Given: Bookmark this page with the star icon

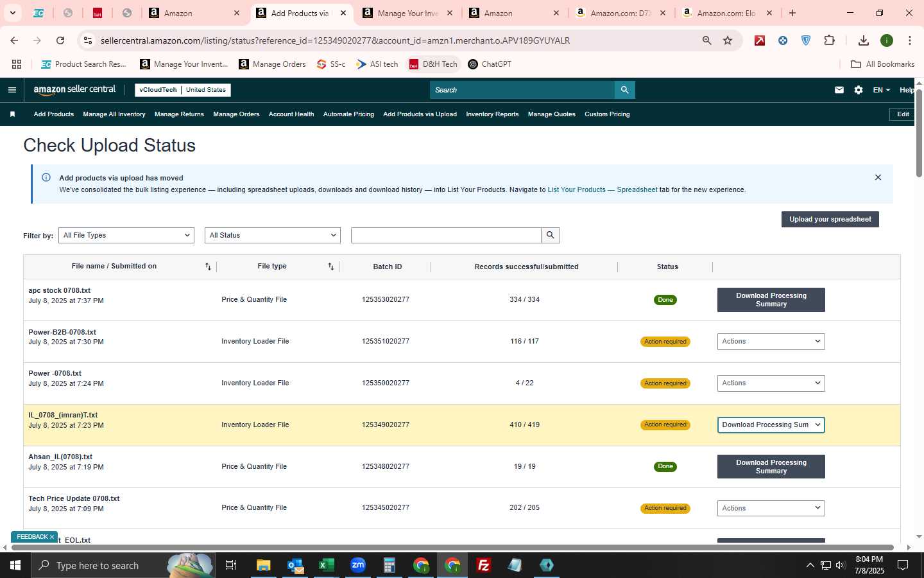Looking at the screenshot, I should (728, 40).
